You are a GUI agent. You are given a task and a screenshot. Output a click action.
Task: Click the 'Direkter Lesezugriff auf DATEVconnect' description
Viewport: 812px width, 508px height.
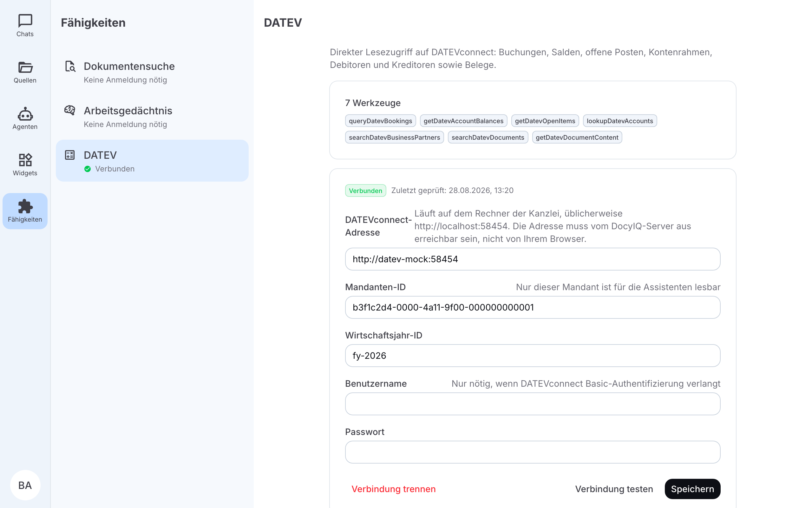click(x=521, y=58)
